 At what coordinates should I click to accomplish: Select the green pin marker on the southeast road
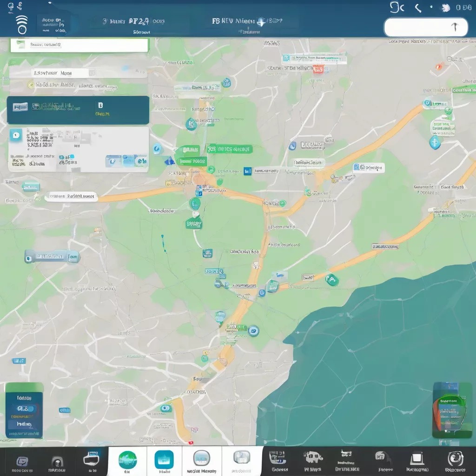(x=332, y=279)
